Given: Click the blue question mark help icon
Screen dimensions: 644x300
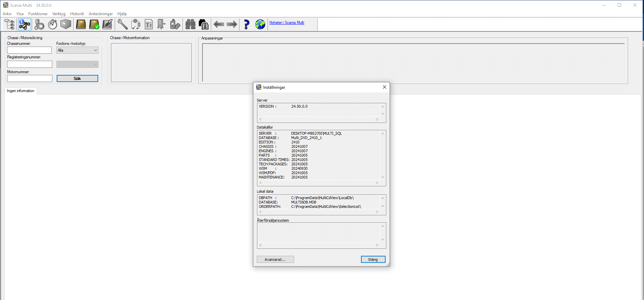Looking at the screenshot, I should 247,24.
